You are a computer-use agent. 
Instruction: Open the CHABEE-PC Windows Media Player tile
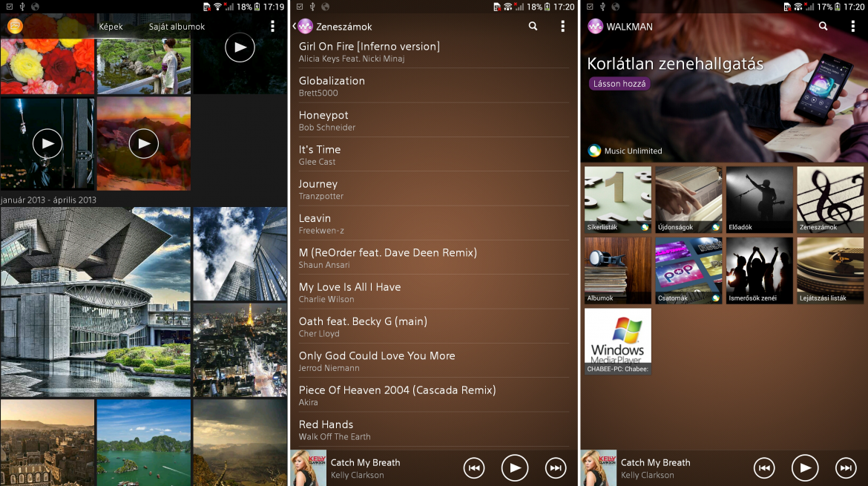click(618, 341)
